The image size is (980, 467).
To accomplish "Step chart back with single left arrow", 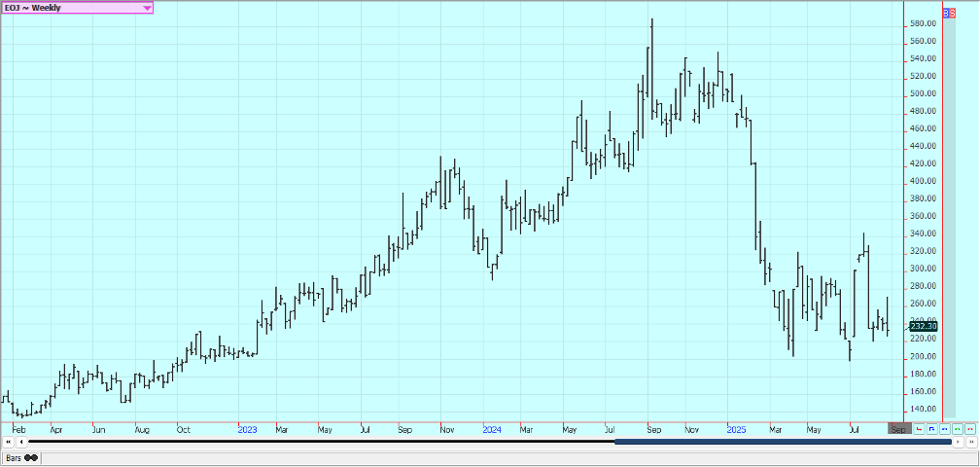I will click(x=21, y=442).
